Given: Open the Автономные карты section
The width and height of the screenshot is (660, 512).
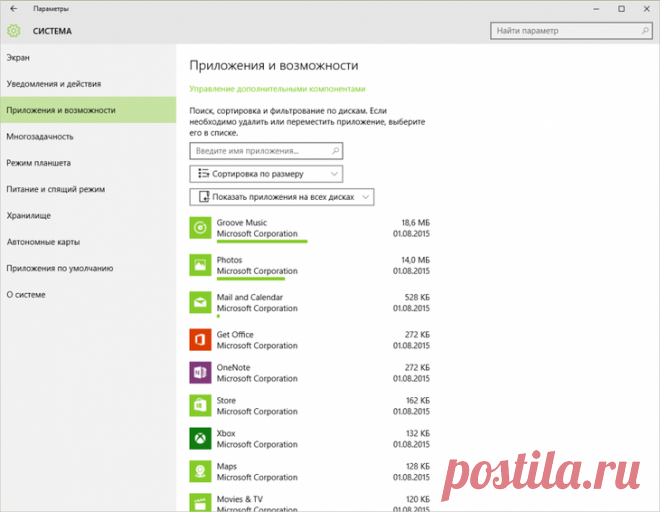Looking at the screenshot, I should click(43, 242).
